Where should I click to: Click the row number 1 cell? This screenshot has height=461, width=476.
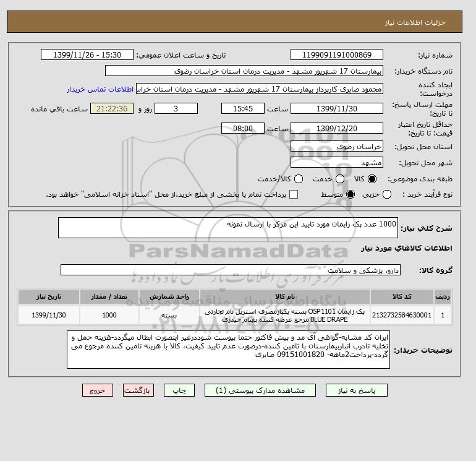pyautogui.click(x=443, y=315)
